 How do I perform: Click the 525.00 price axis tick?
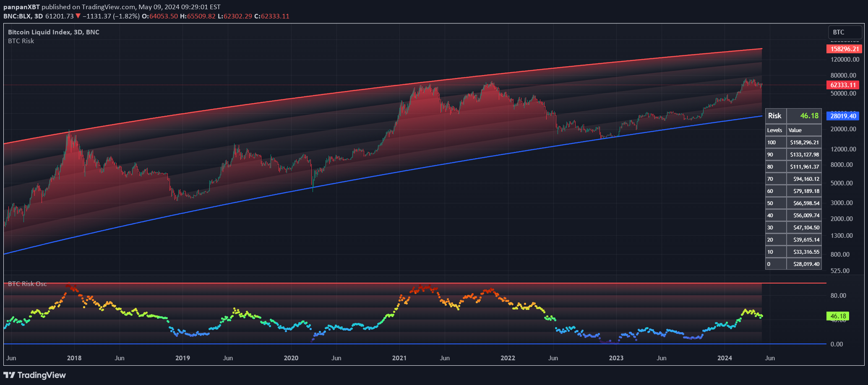(840, 271)
